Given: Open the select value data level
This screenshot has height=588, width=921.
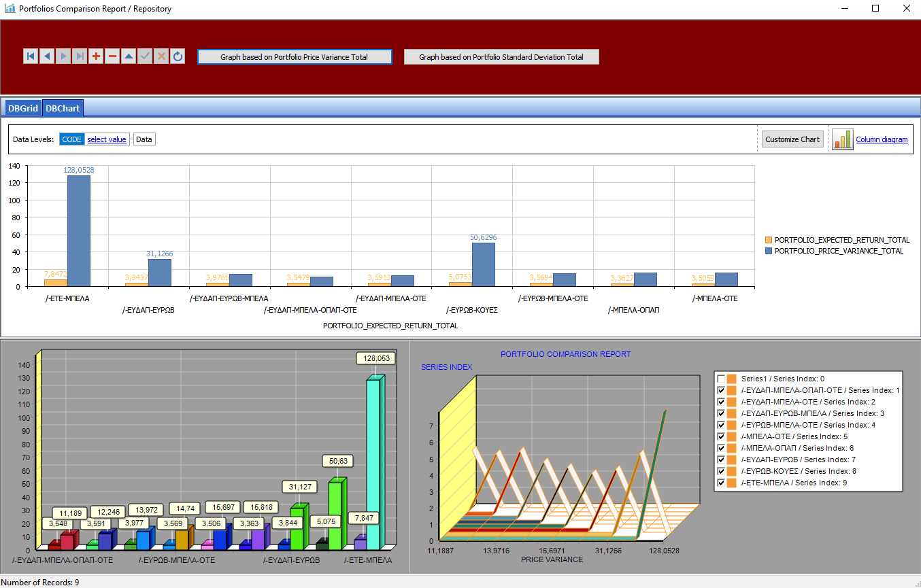Looking at the screenshot, I should [x=107, y=139].
